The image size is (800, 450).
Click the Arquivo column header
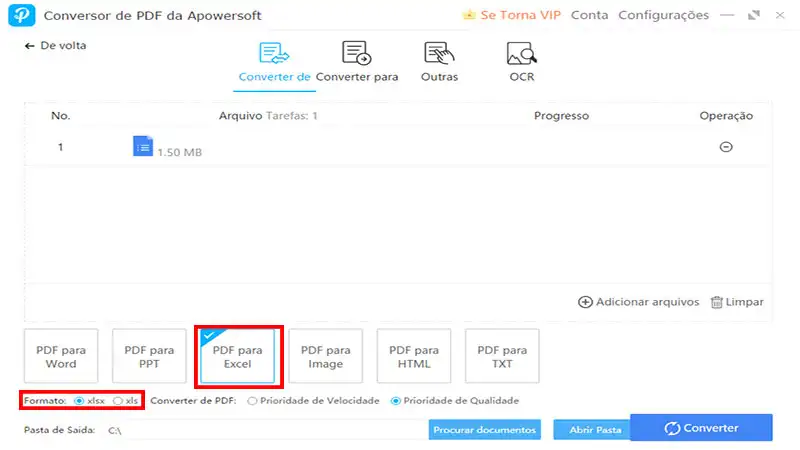click(240, 116)
